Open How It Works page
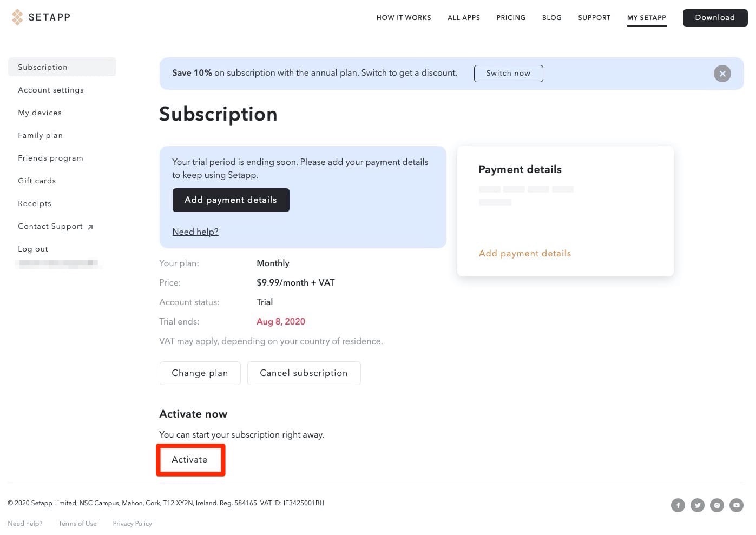The height and width of the screenshot is (535, 756). [404, 18]
